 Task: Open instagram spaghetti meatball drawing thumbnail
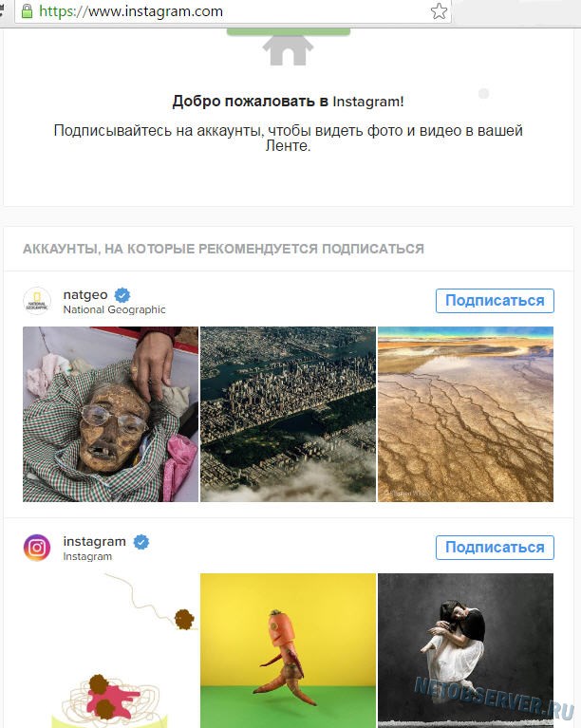click(x=110, y=650)
